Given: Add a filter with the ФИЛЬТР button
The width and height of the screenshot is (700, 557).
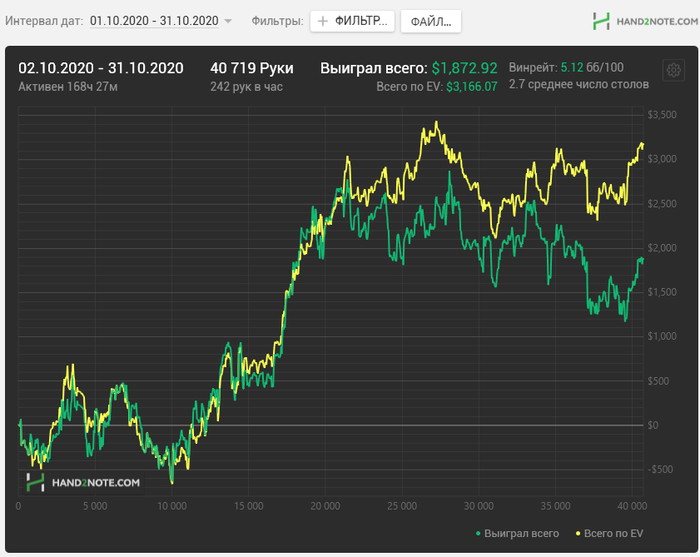Looking at the screenshot, I should 352,21.
